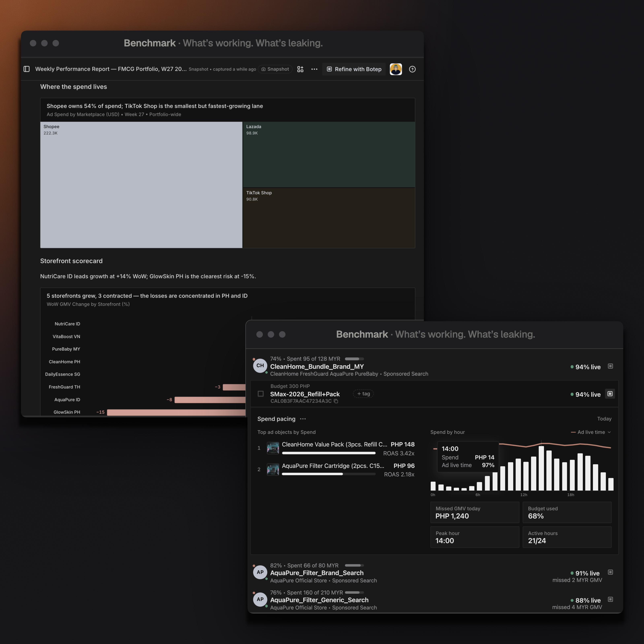Click the VitaBoost VN chart label
This screenshot has width=644, height=644.
[x=66, y=336]
